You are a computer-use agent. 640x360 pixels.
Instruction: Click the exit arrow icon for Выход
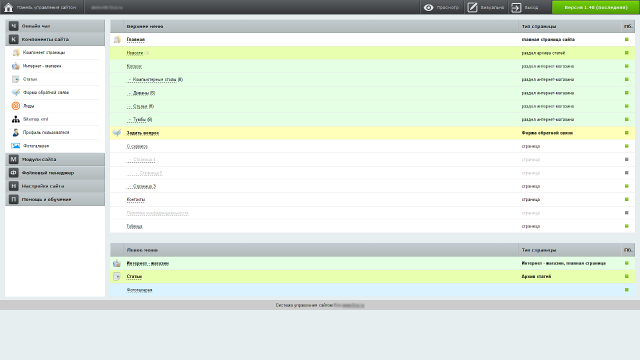[516, 7]
